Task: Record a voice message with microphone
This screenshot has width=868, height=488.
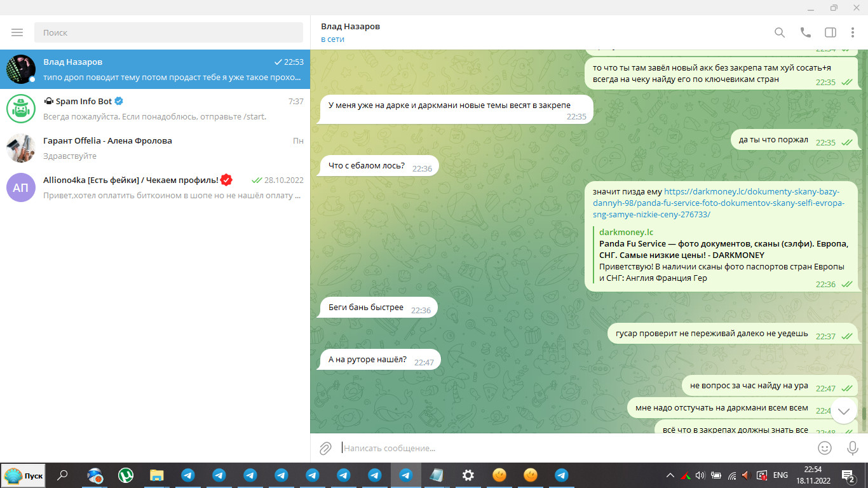Action: tap(853, 448)
